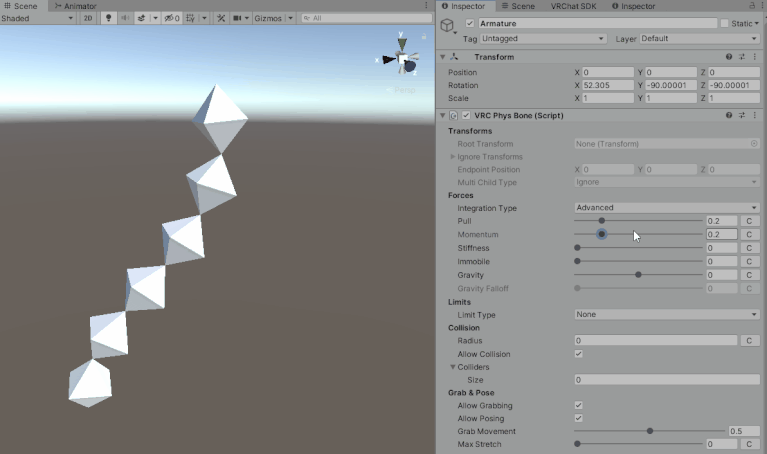This screenshot has width=767, height=454.
Task: Uncheck Allow Grabbing checkbox
Action: click(x=578, y=406)
